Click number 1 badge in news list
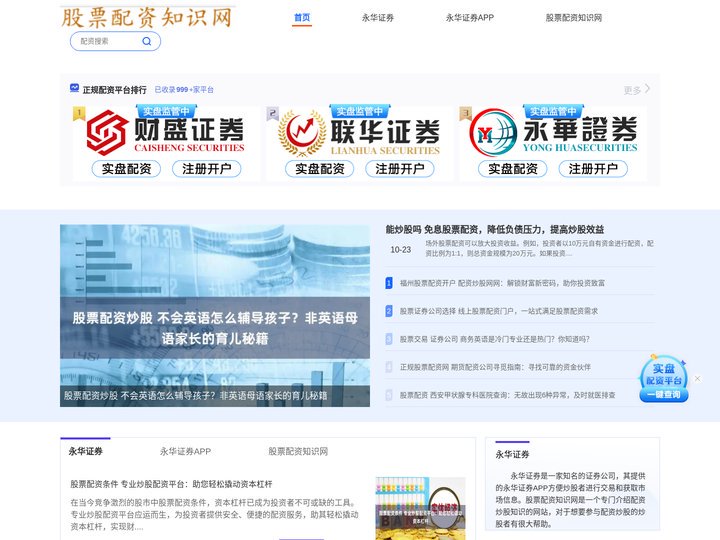The height and width of the screenshot is (540, 720). (x=389, y=283)
